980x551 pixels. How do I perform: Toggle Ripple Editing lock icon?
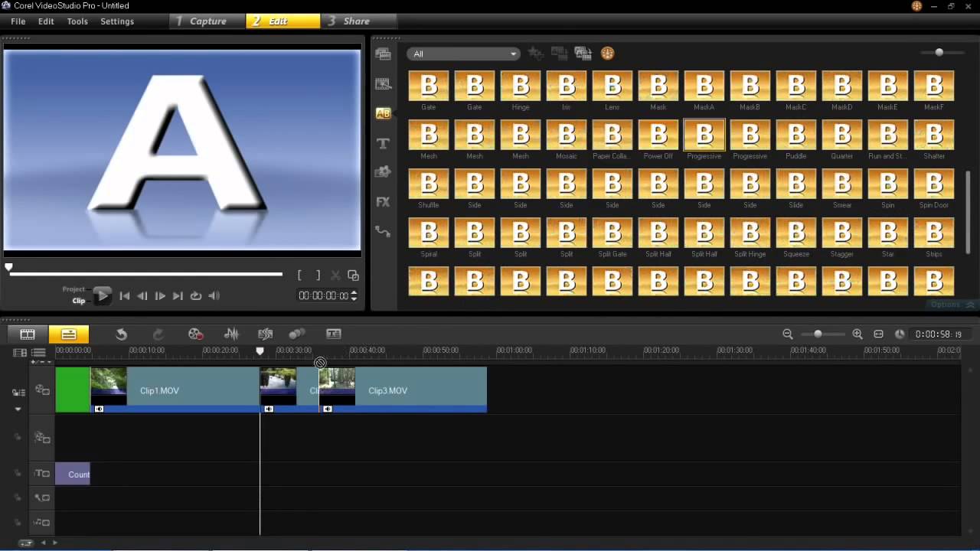click(18, 392)
